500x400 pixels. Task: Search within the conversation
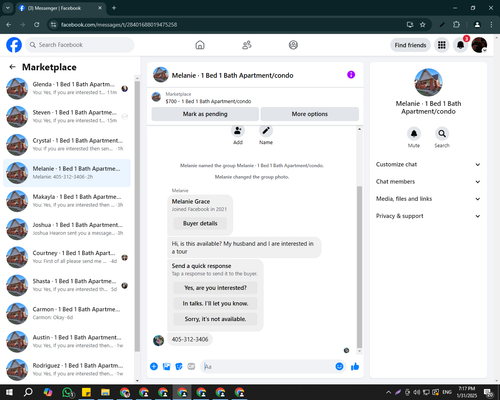click(442, 134)
